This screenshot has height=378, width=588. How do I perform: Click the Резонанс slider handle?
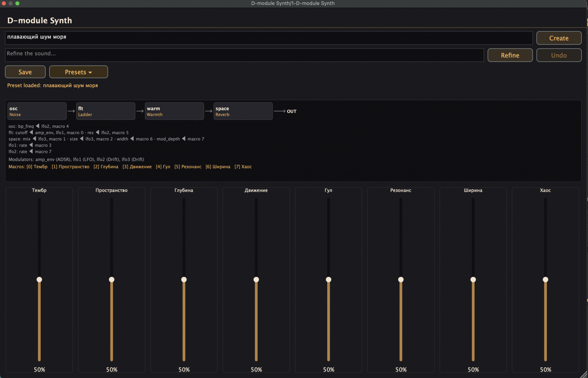click(x=401, y=280)
